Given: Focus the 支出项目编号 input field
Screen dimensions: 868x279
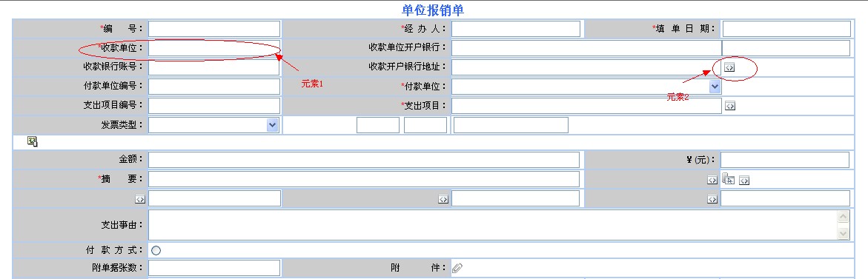Looking at the screenshot, I should pyautogui.click(x=214, y=106).
